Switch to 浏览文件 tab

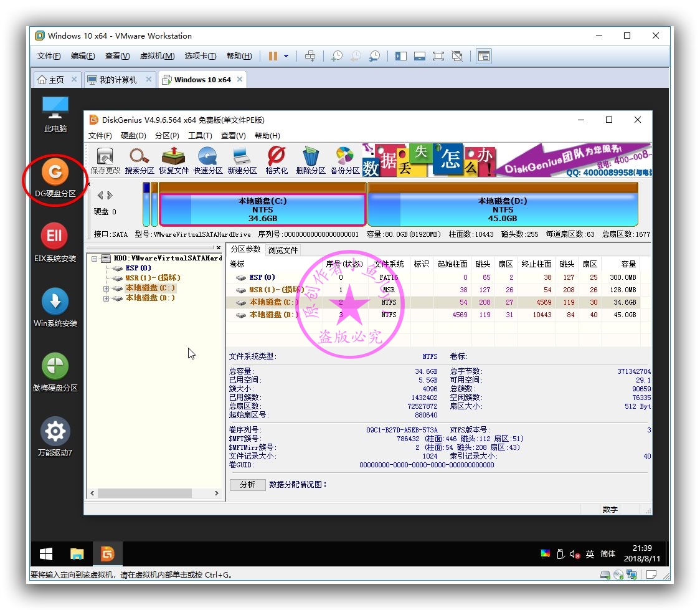(x=283, y=250)
